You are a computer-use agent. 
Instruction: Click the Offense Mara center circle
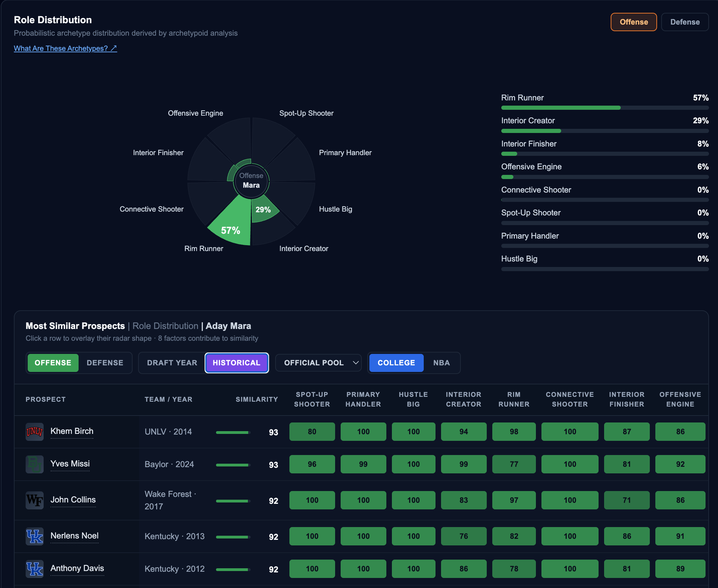[x=251, y=180]
